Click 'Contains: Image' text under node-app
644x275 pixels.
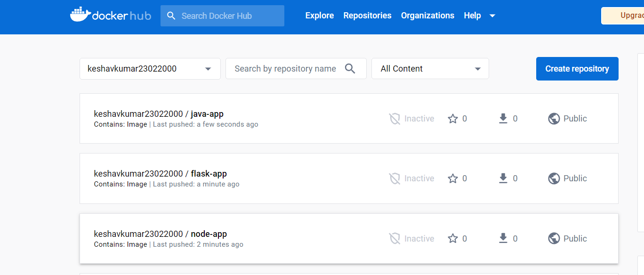pyautogui.click(x=121, y=244)
